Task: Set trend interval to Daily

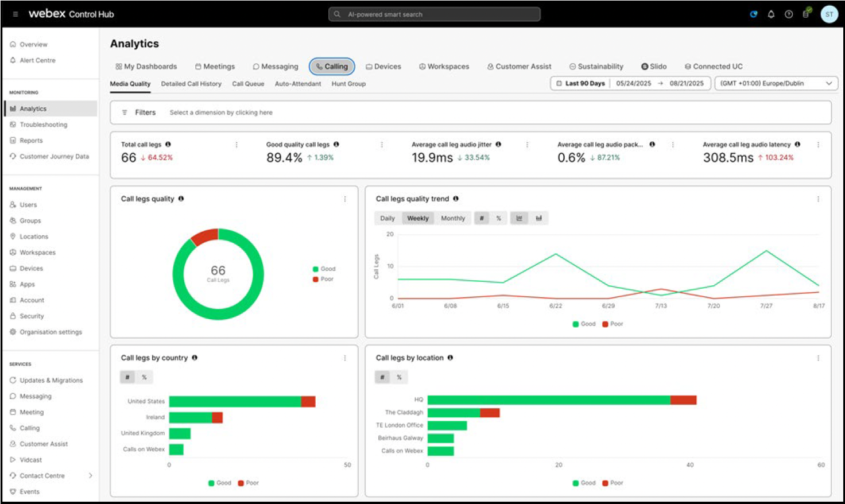Action: tap(387, 218)
